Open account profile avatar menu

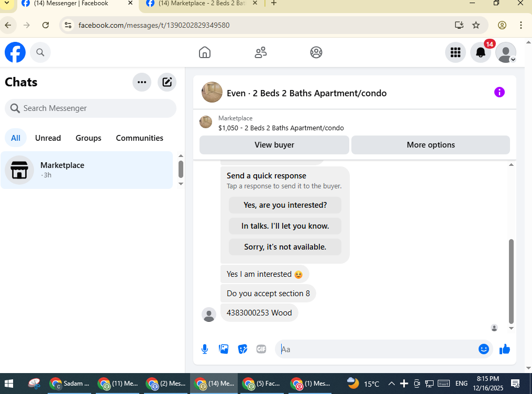(505, 52)
